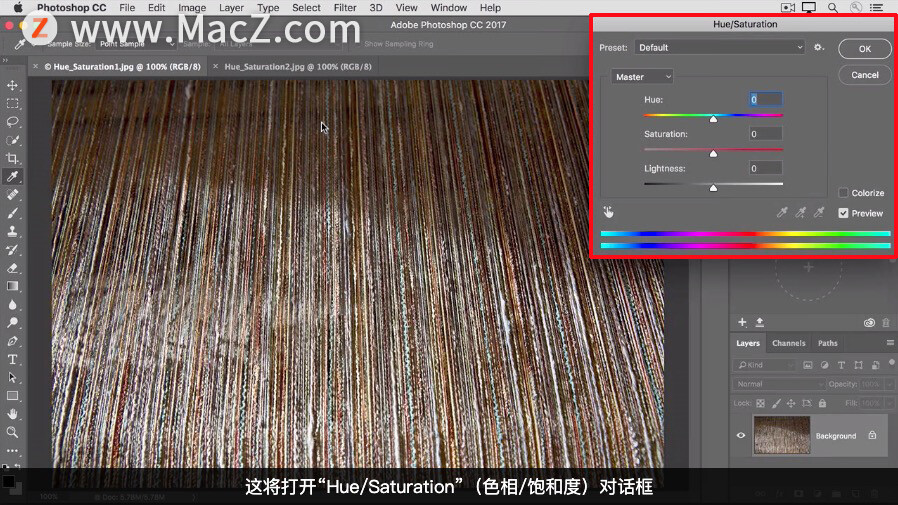This screenshot has height=505, width=898.
Task: Select the Hand tool in toolbox
Action: (12, 414)
